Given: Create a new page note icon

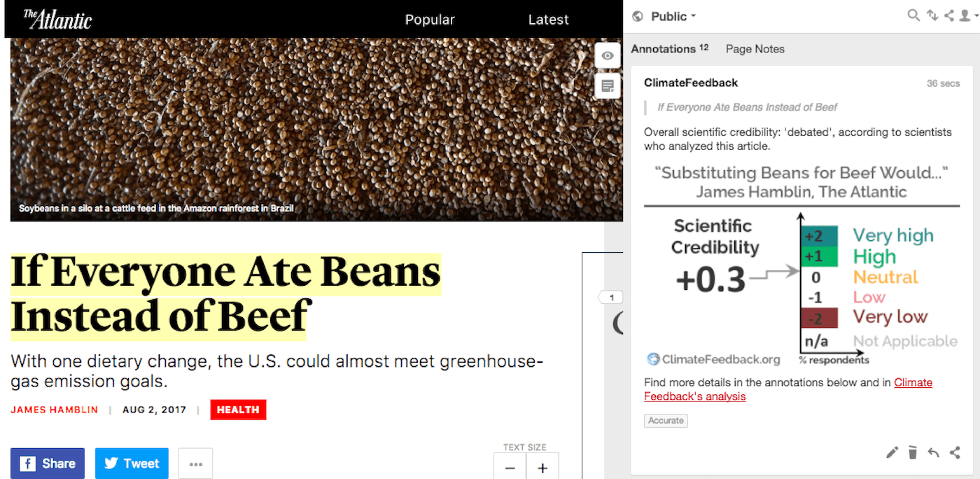Looking at the screenshot, I should click(x=608, y=86).
